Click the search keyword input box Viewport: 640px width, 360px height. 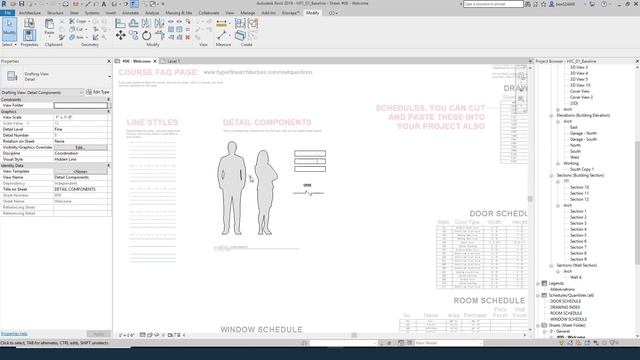pyautogui.click(x=493, y=4)
